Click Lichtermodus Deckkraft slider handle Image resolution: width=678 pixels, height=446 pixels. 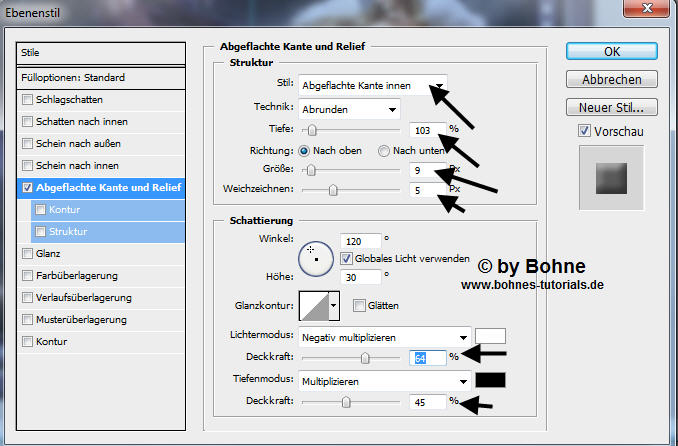pyautogui.click(x=365, y=358)
